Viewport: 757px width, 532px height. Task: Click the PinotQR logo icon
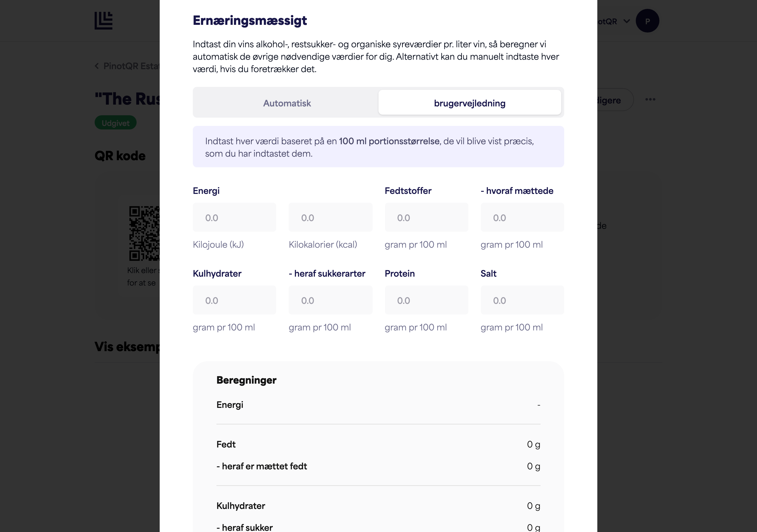point(103,21)
